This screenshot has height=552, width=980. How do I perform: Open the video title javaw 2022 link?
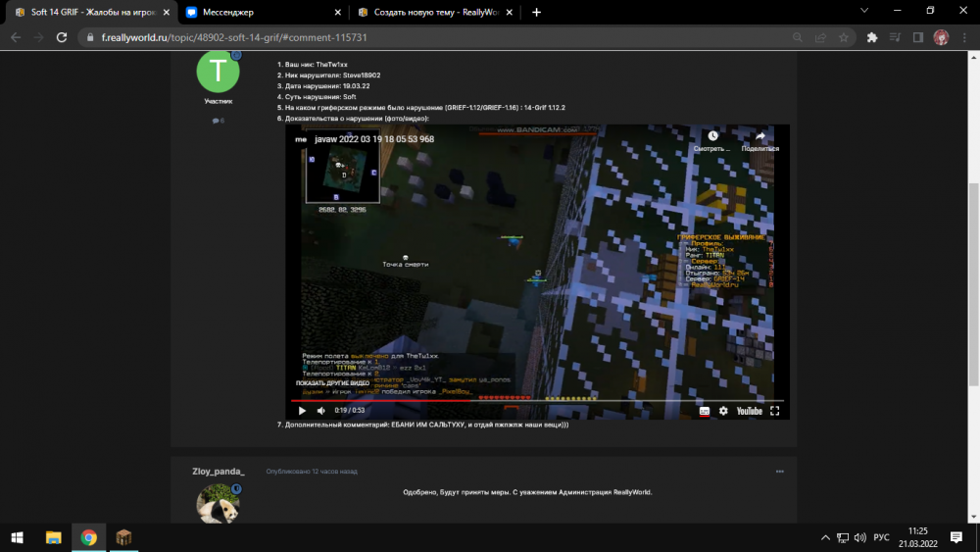pos(373,139)
